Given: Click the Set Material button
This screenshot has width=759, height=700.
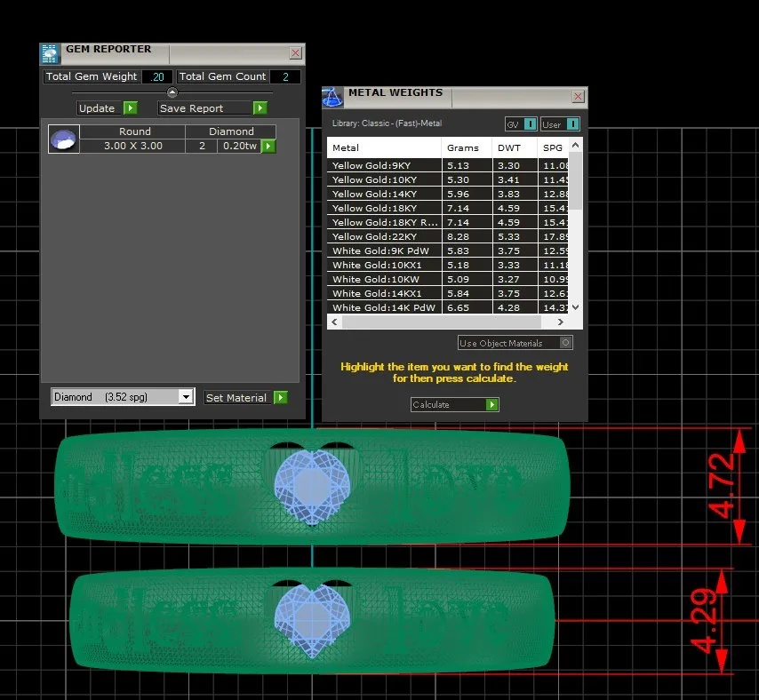Looking at the screenshot, I should (x=246, y=398).
